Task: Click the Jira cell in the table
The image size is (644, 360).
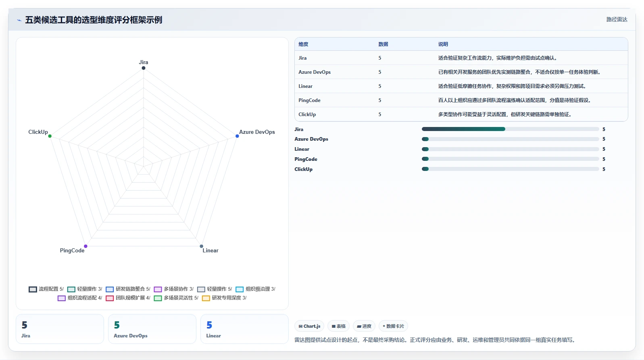Action: point(302,58)
